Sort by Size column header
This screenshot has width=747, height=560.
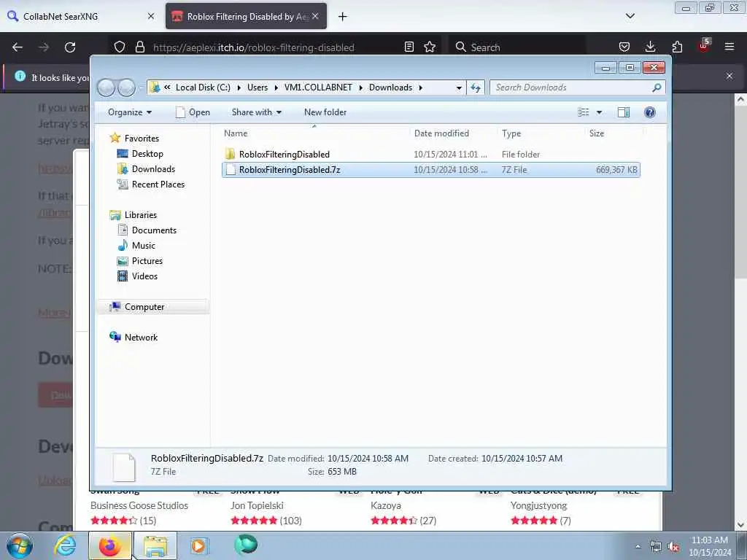pyautogui.click(x=597, y=133)
